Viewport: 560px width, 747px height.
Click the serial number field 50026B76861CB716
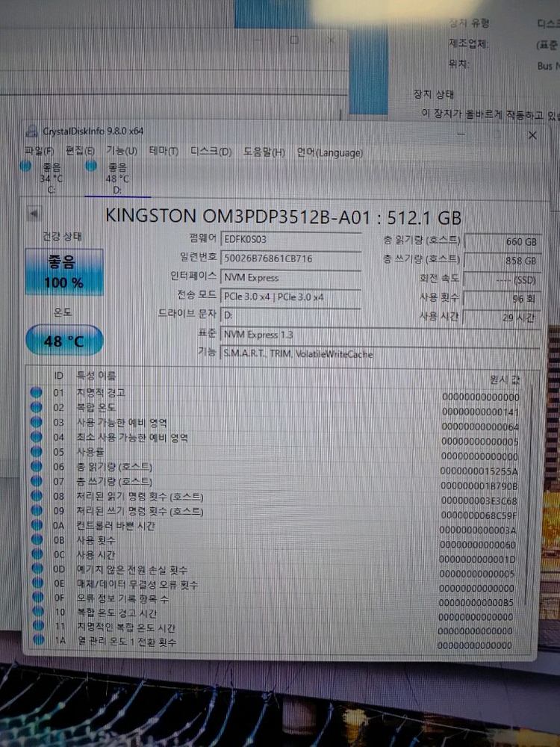[291, 258]
